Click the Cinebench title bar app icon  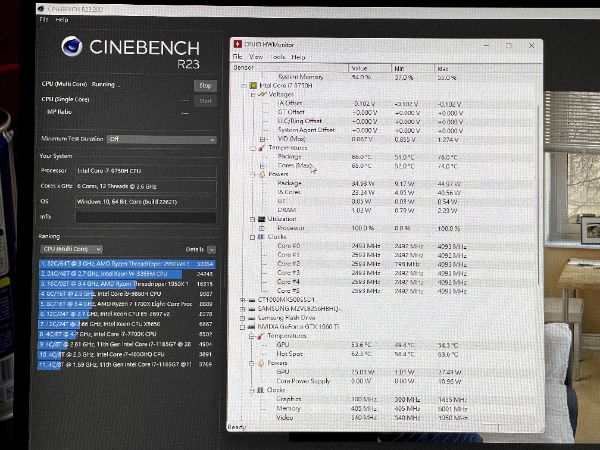coord(41,8)
